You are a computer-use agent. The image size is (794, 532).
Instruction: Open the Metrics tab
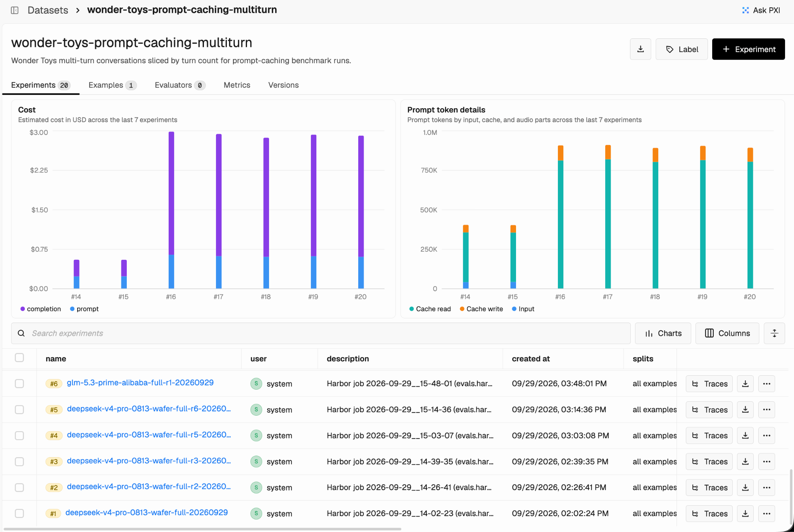click(237, 85)
